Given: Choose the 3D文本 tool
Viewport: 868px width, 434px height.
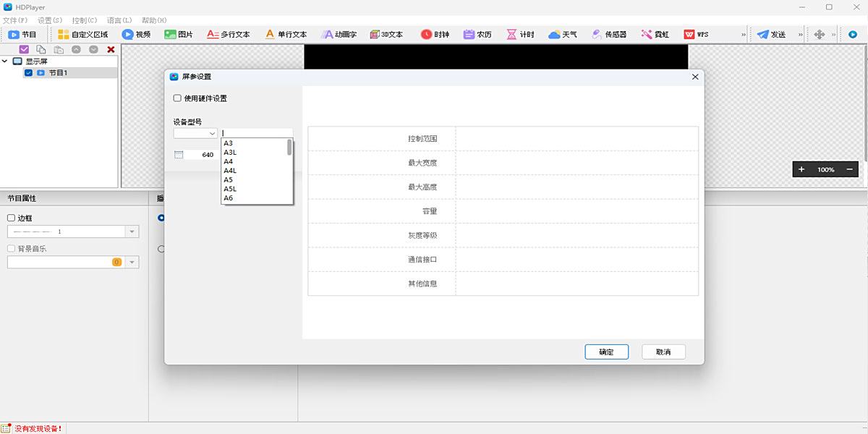Looking at the screenshot, I should click(375, 34).
